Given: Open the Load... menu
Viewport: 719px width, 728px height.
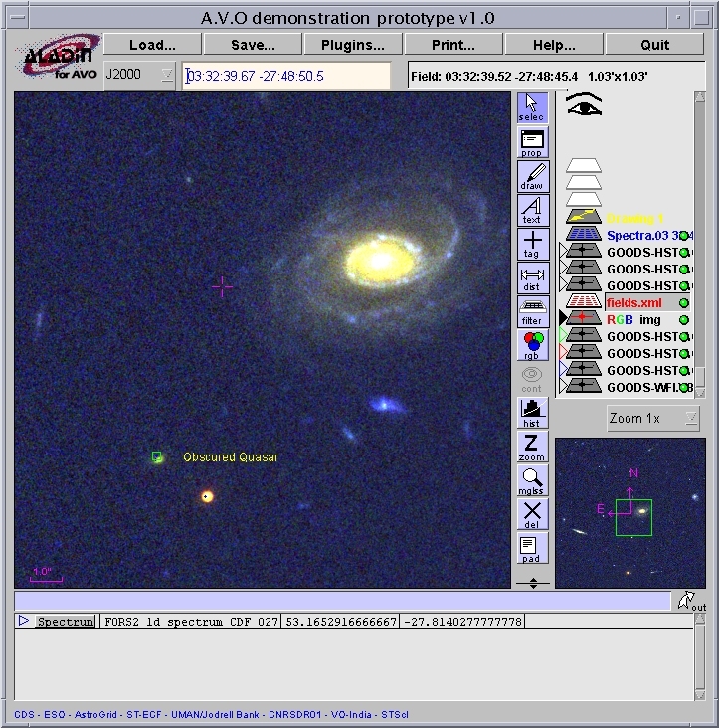Looking at the screenshot, I should tap(152, 45).
